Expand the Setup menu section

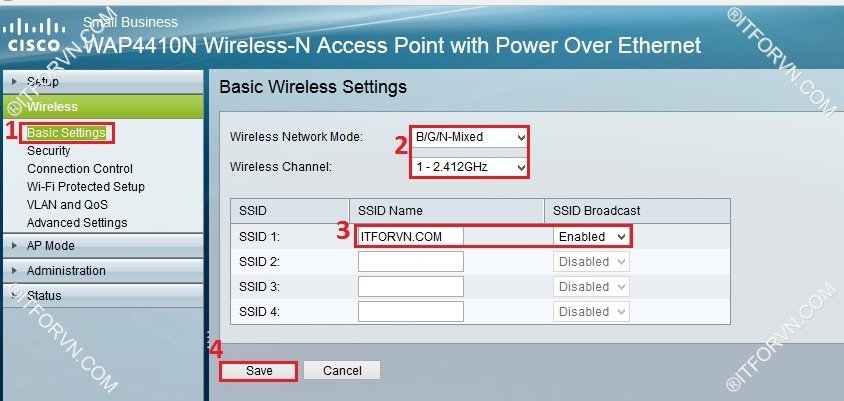pyautogui.click(x=42, y=81)
